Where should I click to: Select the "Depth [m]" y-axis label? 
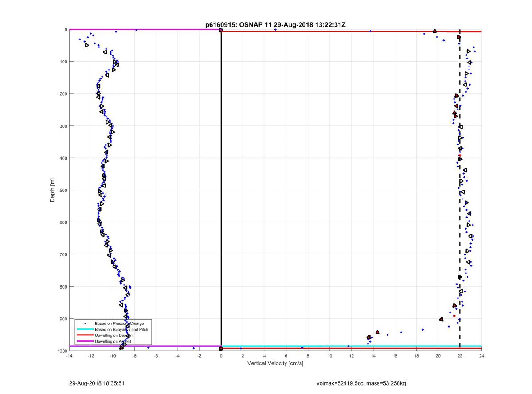(52, 190)
